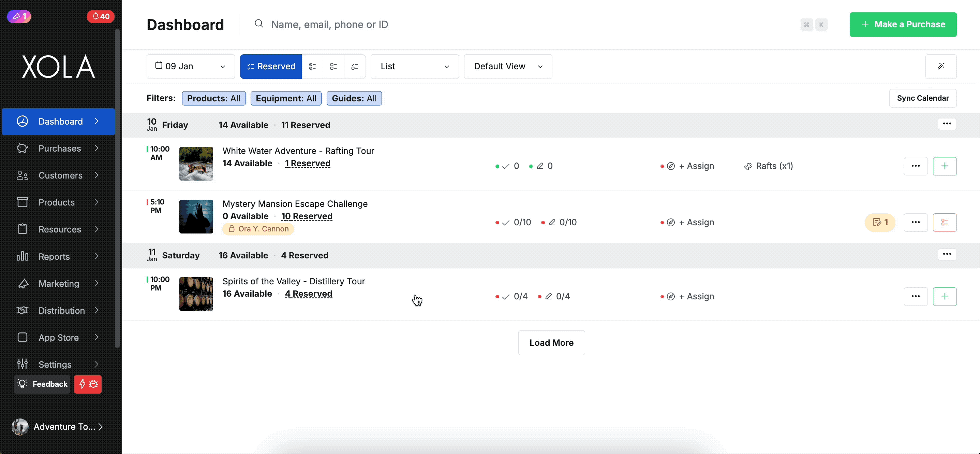
Task: Select the fourth list filter icon before List dropdown
Action: click(x=355, y=66)
